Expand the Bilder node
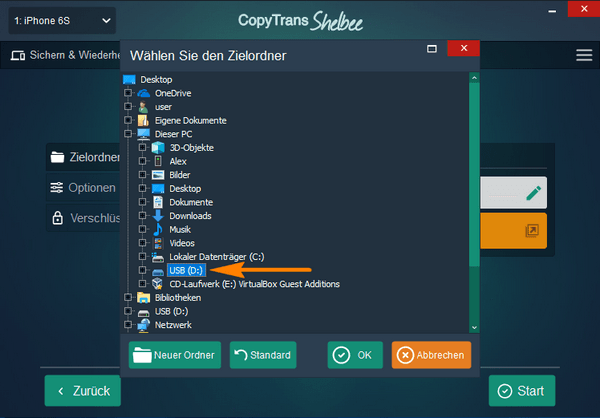600x418 pixels. tap(142, 175)
